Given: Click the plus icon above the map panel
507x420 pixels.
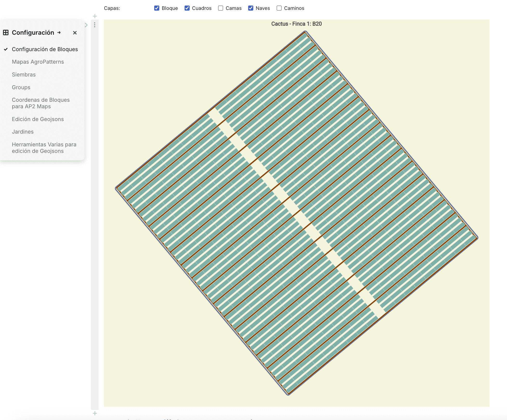Looking at the screenshot, I should (x=95, y=16).
